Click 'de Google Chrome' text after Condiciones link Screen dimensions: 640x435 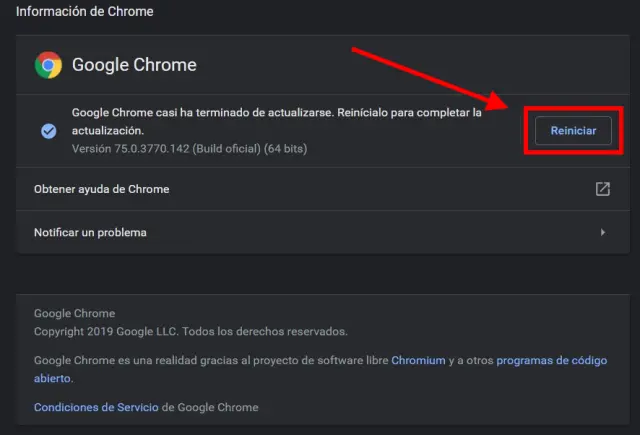click(210, 407)
